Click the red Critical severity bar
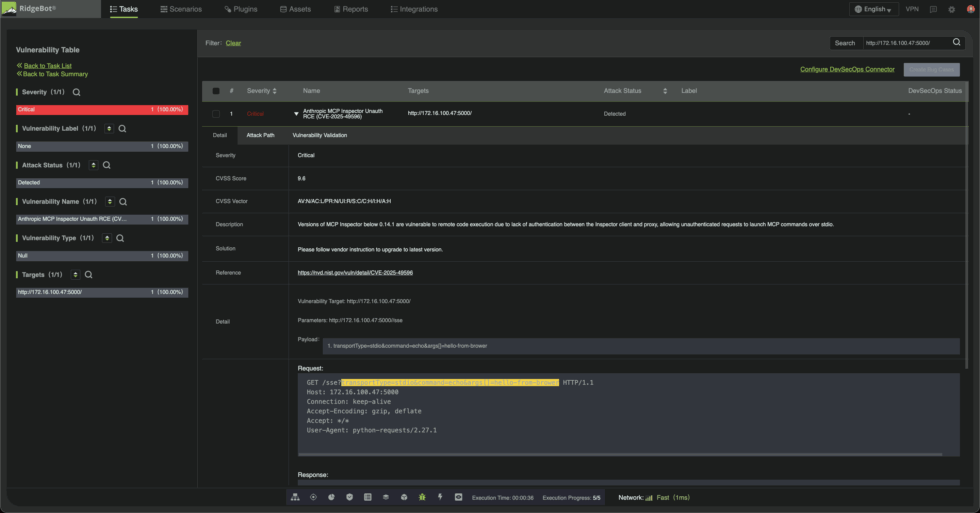This screenshot has width=980, height=513. coord(101,109)
